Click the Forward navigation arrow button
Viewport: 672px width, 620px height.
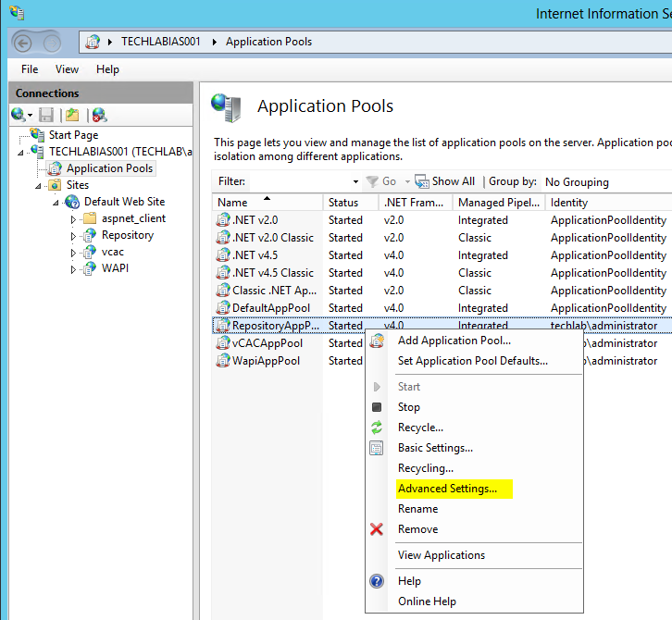point(52,43)
